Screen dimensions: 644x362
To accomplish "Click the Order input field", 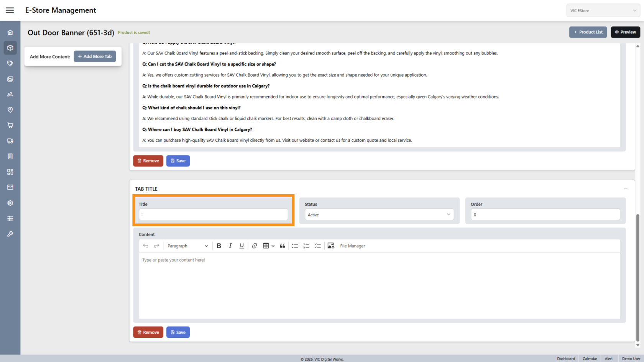I will point(545,215).
